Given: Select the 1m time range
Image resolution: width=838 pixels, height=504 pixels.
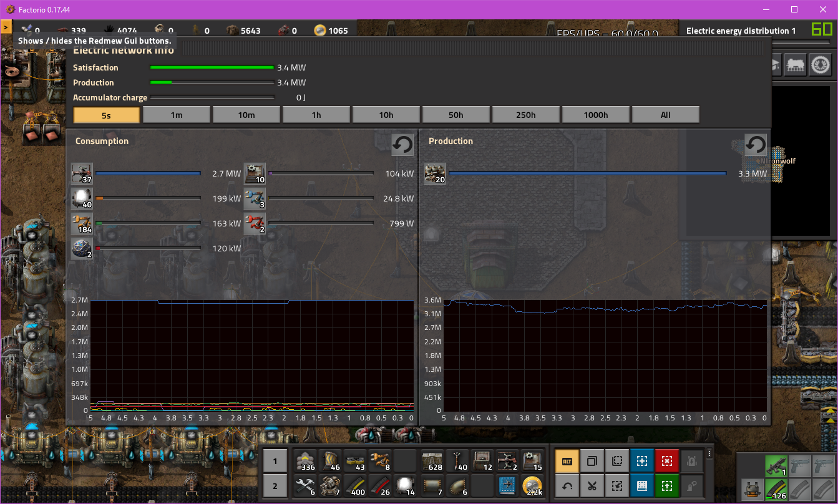Looking at the screenshot, I should pos(177,115).
